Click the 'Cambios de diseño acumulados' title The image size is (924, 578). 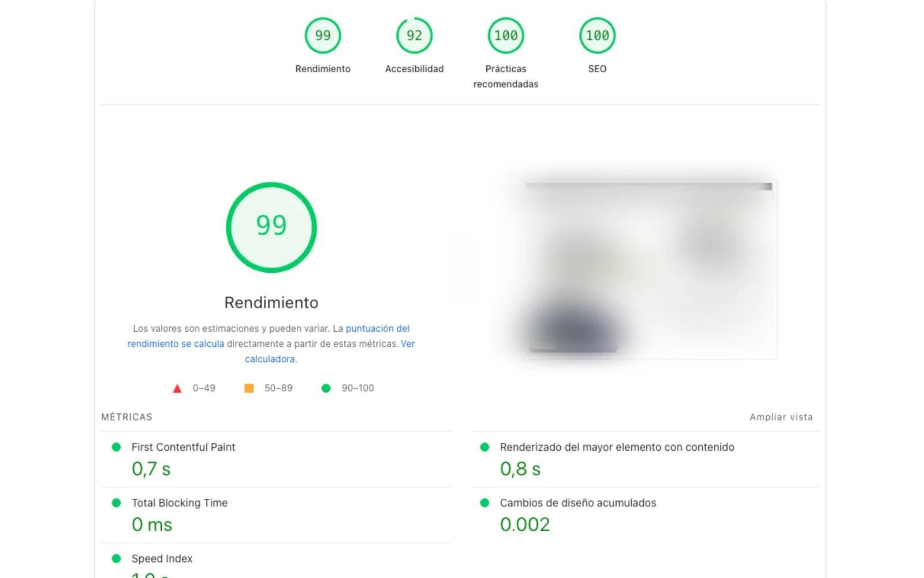click(x=578, y=503)
